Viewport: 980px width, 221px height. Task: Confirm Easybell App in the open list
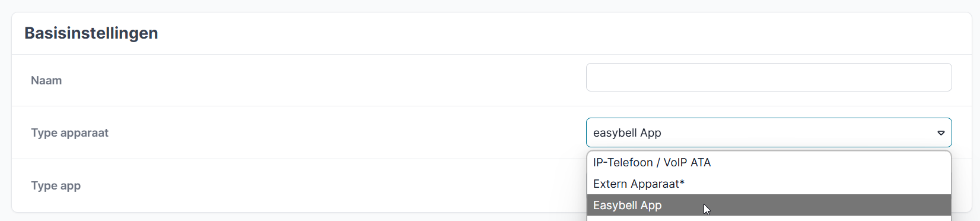click(769, 205)
